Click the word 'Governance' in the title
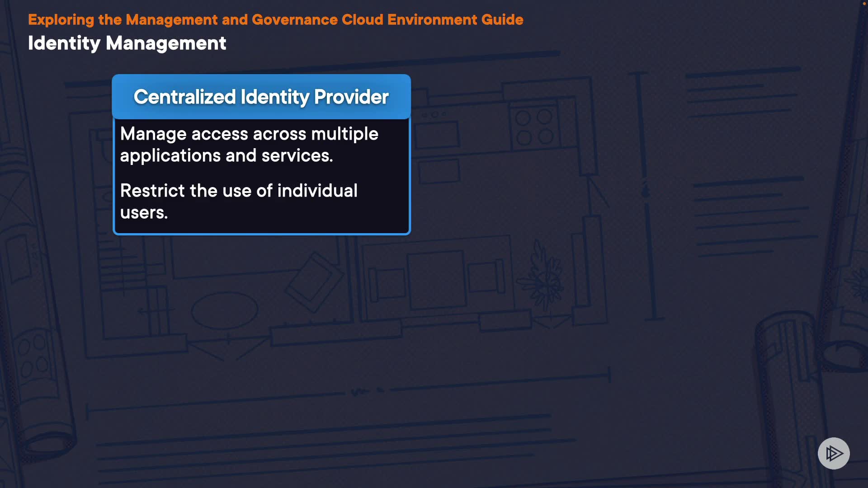This screenshot has height=488, width=868. click(x=294, y=20)
